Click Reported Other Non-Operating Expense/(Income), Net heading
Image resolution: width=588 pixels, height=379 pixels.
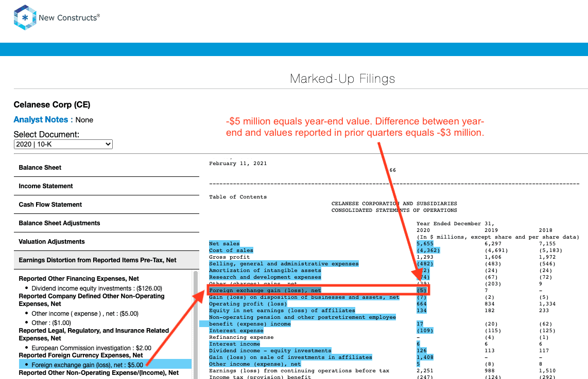[99, 373]
